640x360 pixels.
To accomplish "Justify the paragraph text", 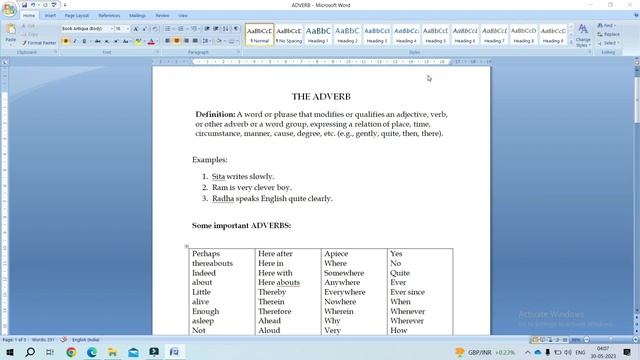I will [x=195, y=41].
